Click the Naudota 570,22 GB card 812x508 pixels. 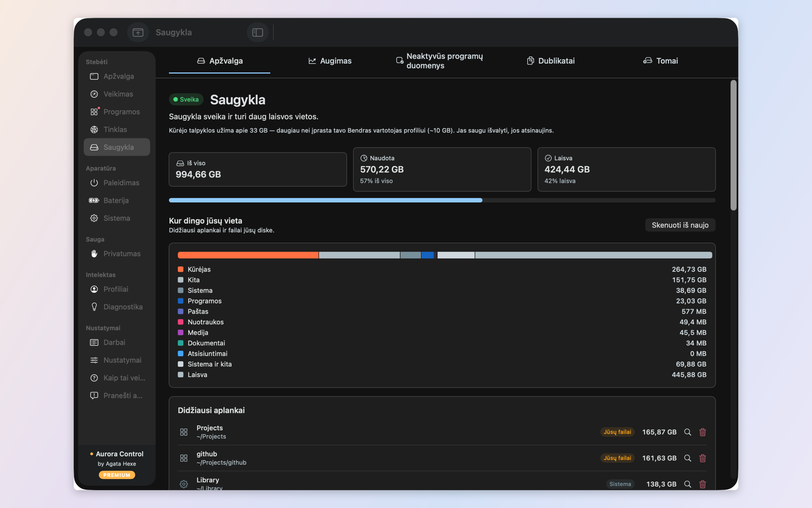442,169
